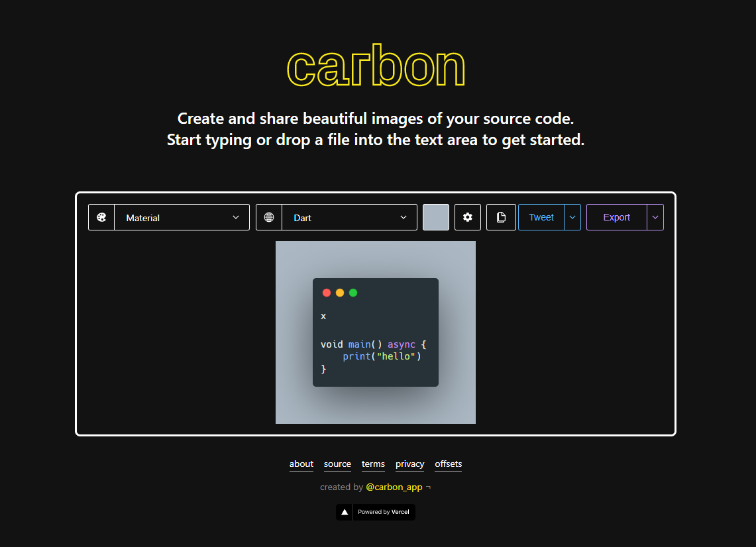This screenshot has height=547, width=756.
Task: Visit the @carbon_app link
Action: [x=394, y=487]
